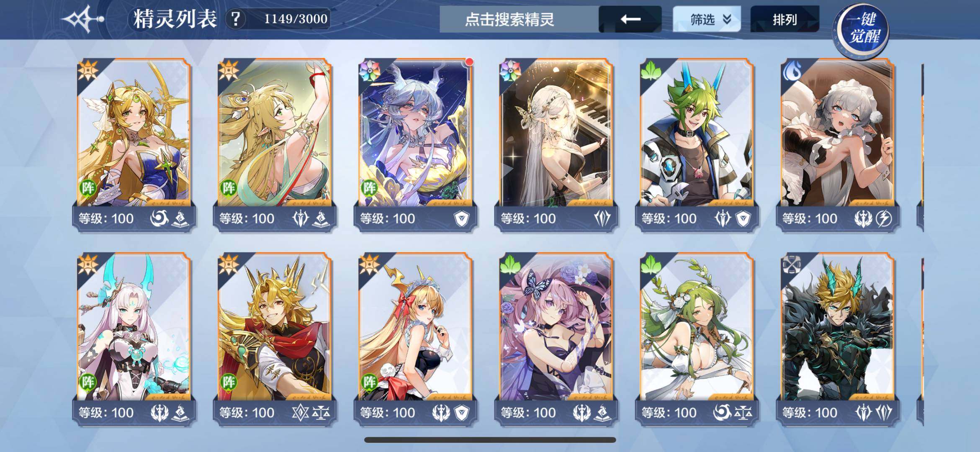Tap the water element icon on maid card
The image size is (980, 452).
pos(791,70)
